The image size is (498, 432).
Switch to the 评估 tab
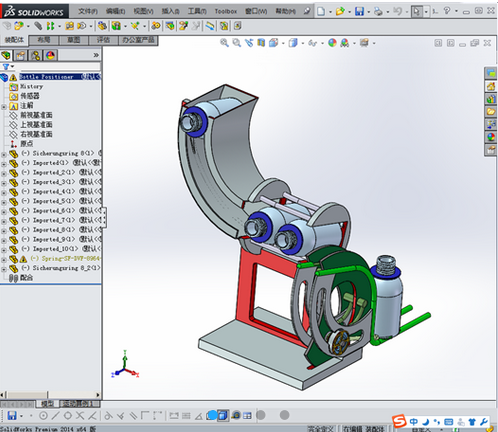[x=103, y=40]
